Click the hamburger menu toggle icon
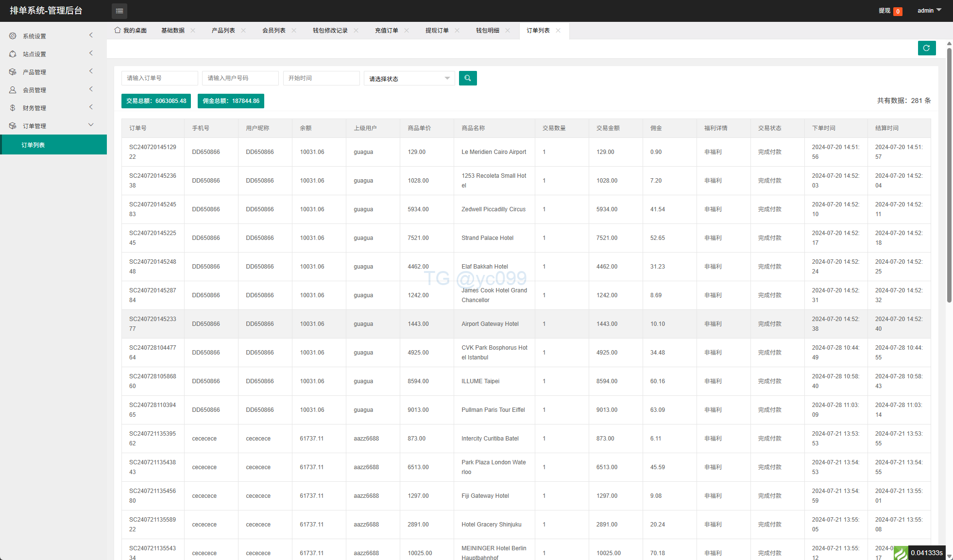The width and height of the screenshot is (953, 560). (119, 11)
